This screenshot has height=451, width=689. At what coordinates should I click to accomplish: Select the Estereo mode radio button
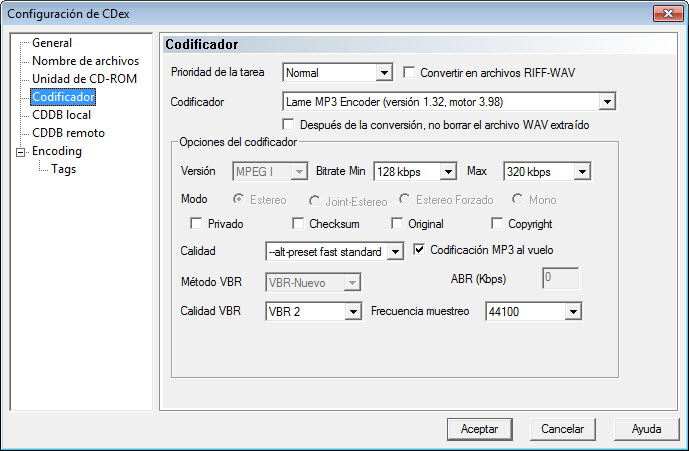click(238, 199)
